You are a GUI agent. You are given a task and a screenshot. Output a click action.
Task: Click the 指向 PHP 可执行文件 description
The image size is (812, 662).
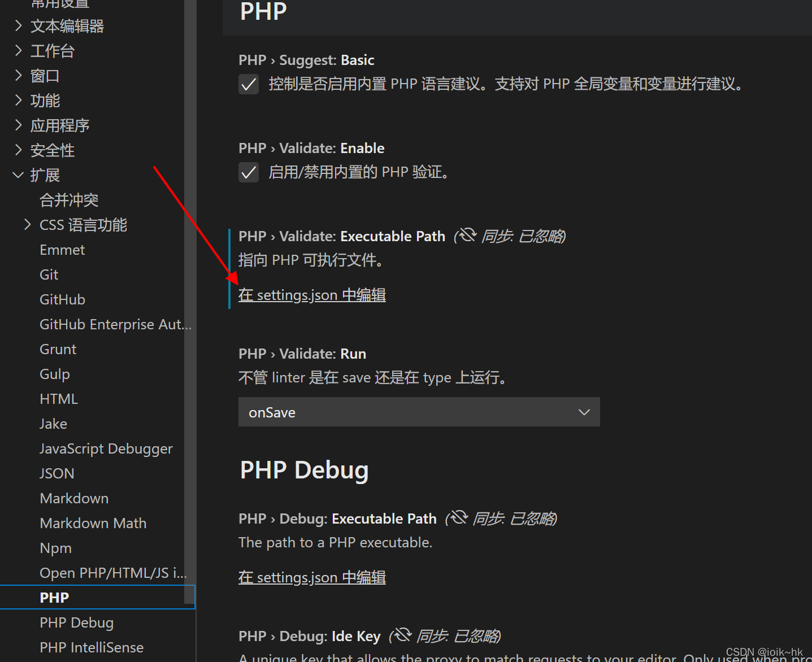click(312, 260)
